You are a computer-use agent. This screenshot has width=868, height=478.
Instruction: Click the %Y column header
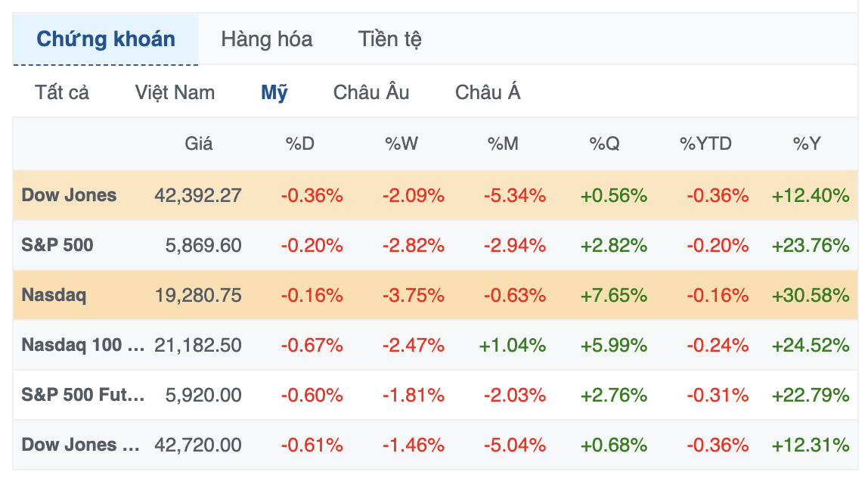click(x=807, y=144)
